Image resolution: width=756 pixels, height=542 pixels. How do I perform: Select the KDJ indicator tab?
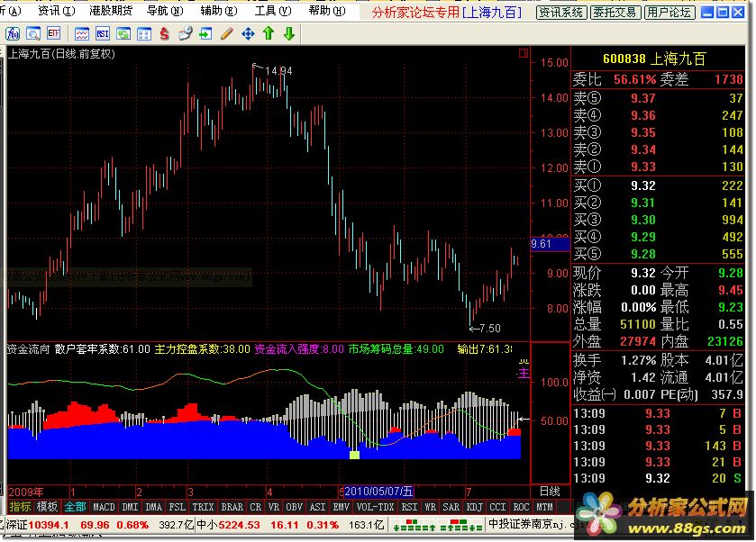coord(475,507)
